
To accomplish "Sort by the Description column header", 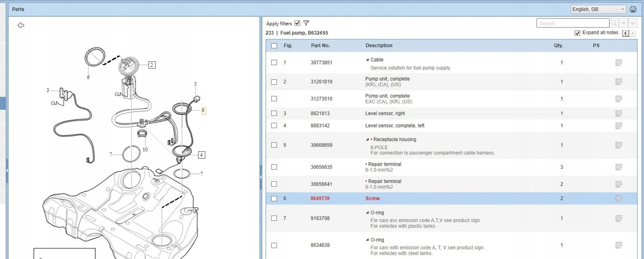I will [x=379, y=46].
